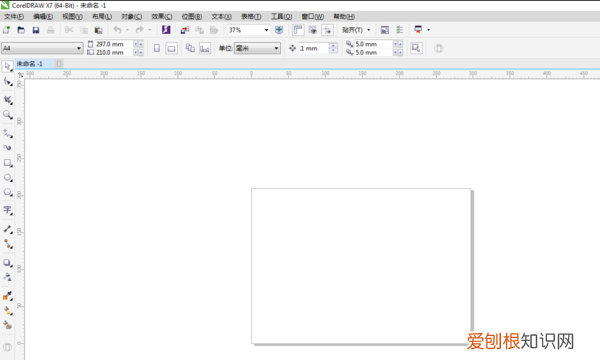Select the Zoom magnifier tool

(x=7, y=114)
